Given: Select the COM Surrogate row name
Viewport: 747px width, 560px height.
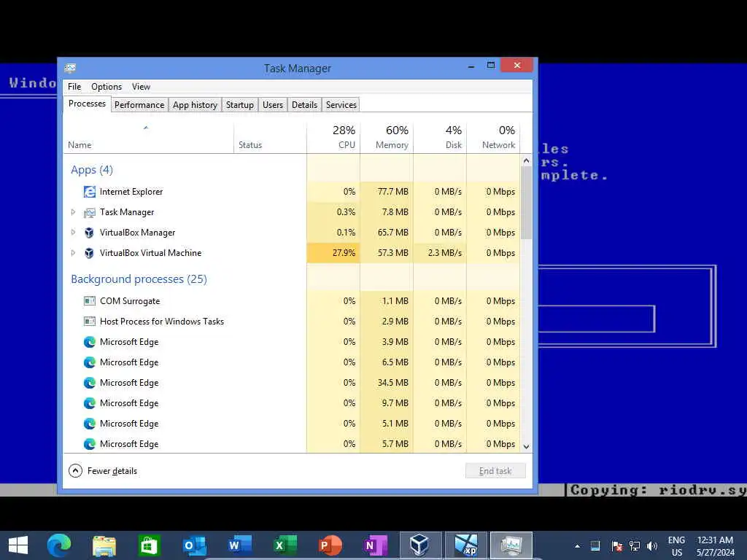Looking at the screenshot, I should click(x=130, y=301).
